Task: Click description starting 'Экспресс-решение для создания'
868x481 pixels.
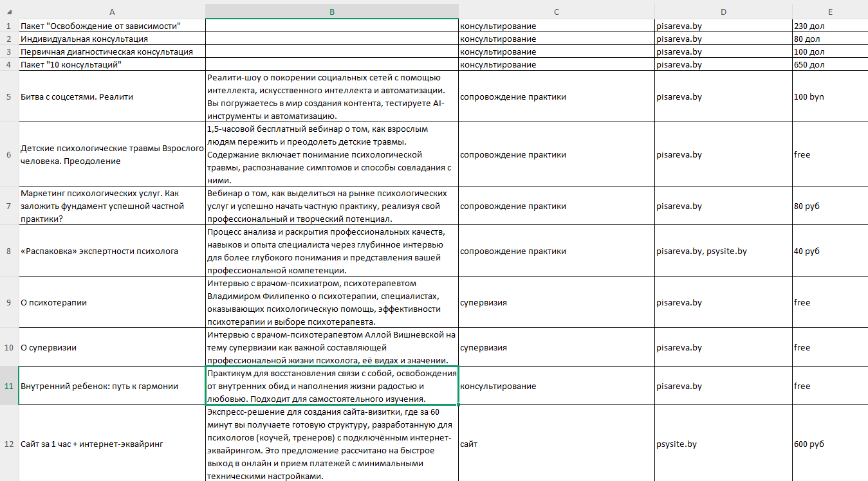Action: point(332,444)
